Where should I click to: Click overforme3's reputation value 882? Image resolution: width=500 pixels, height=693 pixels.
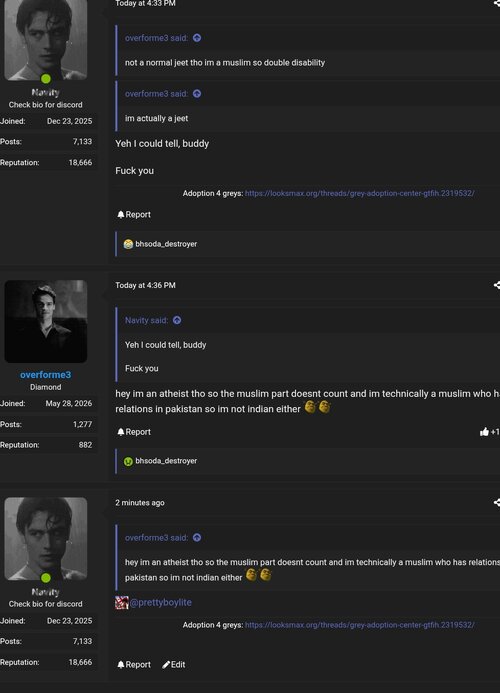pyautogui.click(x=85, y=445)
